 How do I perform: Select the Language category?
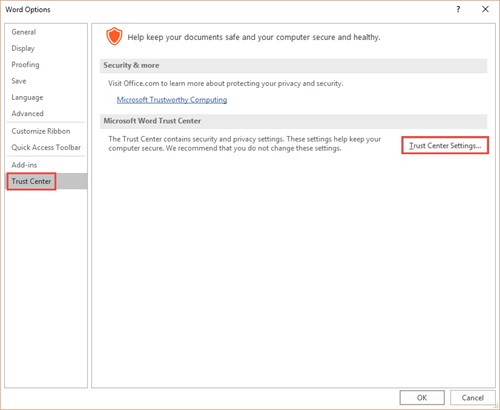pyautogui.click(x=27, y=97)
